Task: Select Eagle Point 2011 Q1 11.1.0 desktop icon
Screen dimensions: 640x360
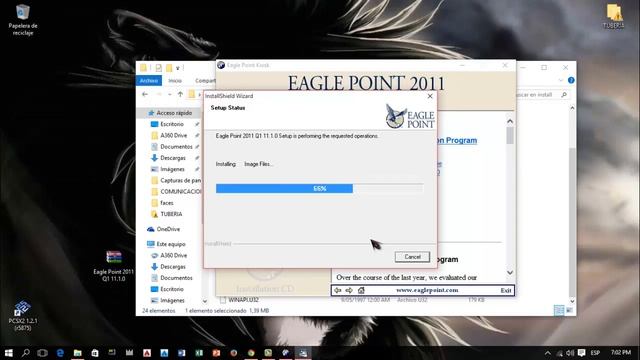Action: tap(113, 266)
